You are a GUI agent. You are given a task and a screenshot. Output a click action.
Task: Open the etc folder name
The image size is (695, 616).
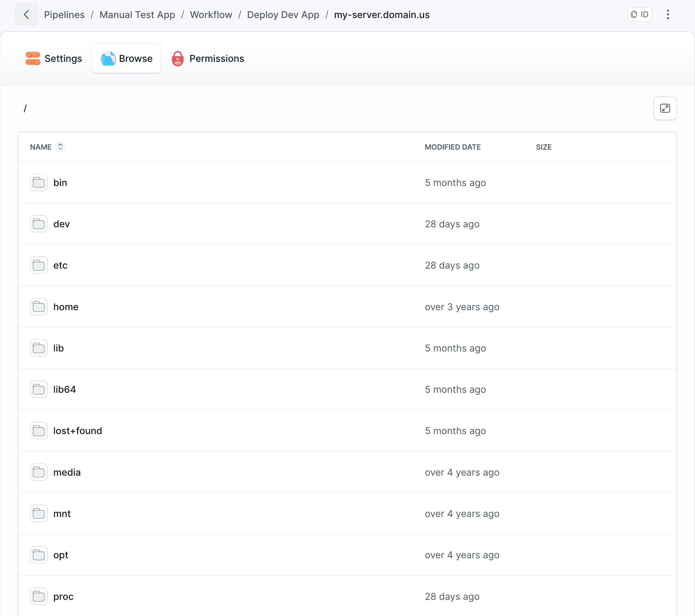tap(60, 265)
